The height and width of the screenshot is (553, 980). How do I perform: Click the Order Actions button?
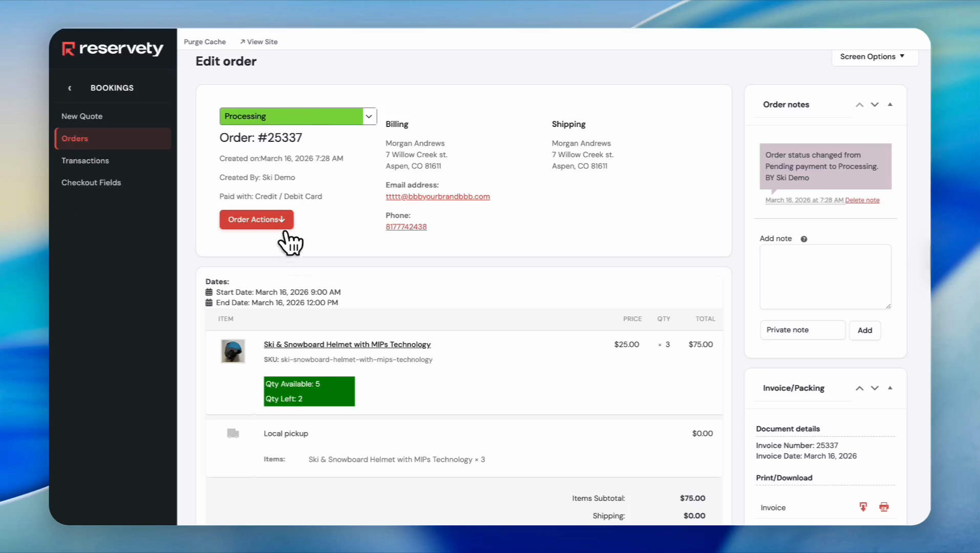(257, 220)
